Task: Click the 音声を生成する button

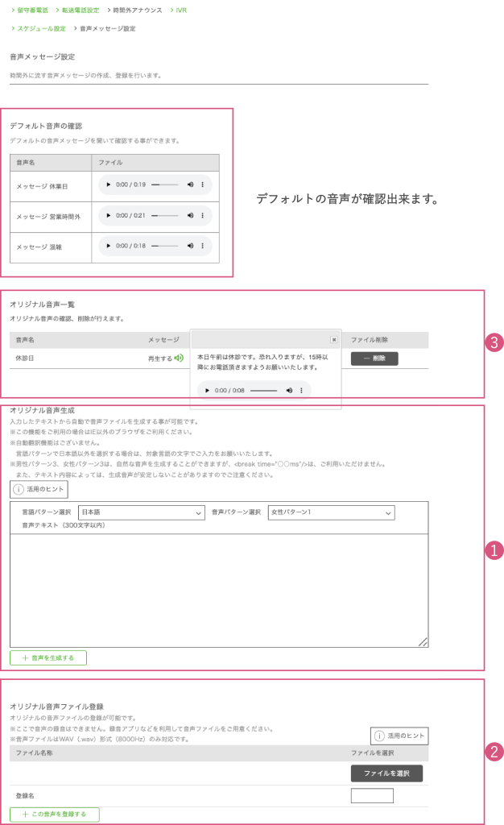Action: pyautogui.click(x=48, y=657)
